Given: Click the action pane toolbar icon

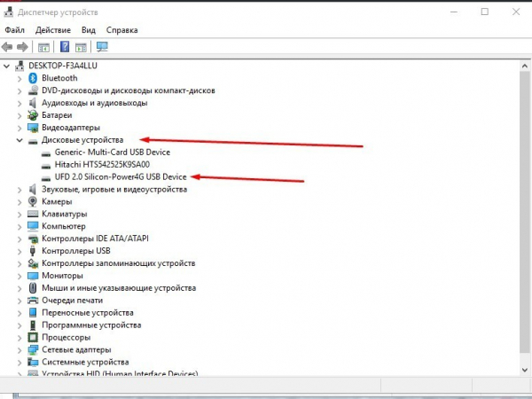Looking at the screenshot, I should click(x=81, y=47).
